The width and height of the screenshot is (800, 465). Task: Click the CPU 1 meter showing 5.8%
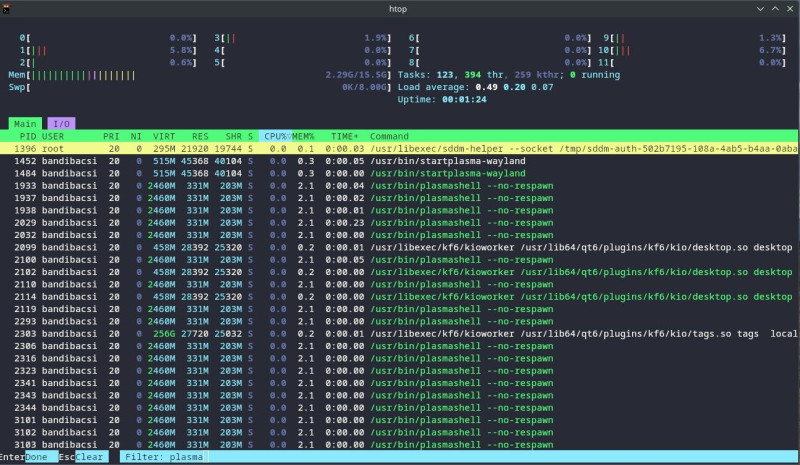(108, 50)
